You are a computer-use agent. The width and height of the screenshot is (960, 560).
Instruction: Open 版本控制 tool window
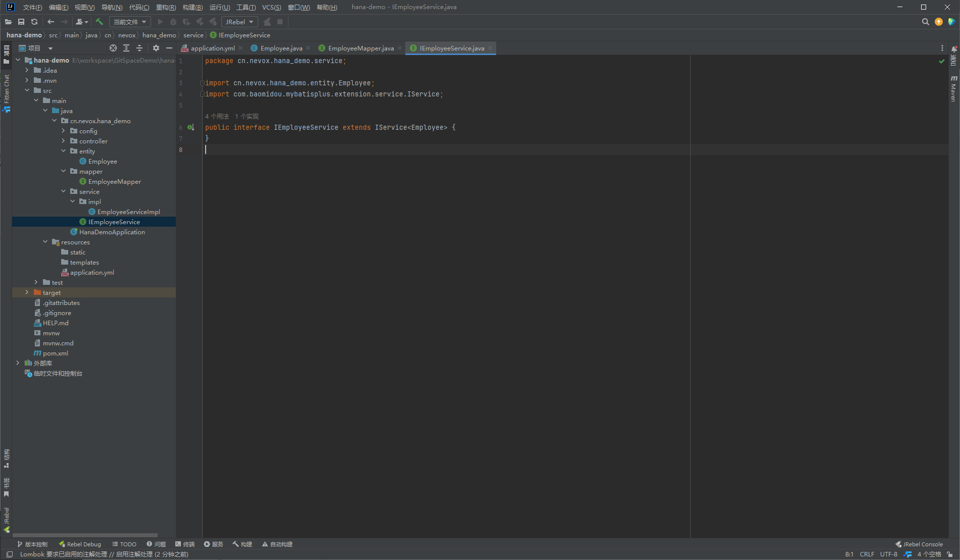coord(32,544)
